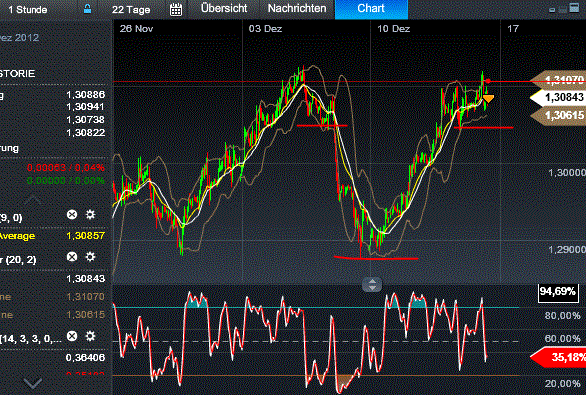Remove the stochastic [14, 3, 3] indicator
Viewport: 586px width, 395px height.
click(72, 336)
